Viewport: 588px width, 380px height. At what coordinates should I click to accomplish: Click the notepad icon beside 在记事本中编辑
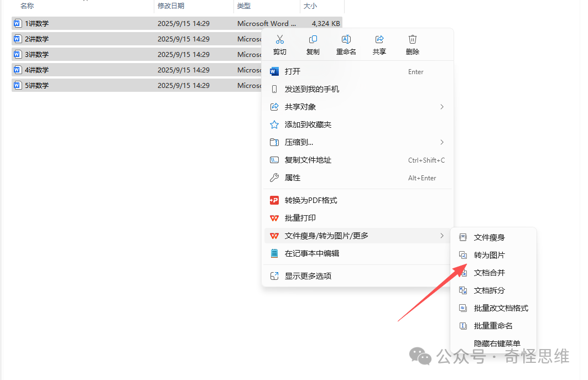274,253
